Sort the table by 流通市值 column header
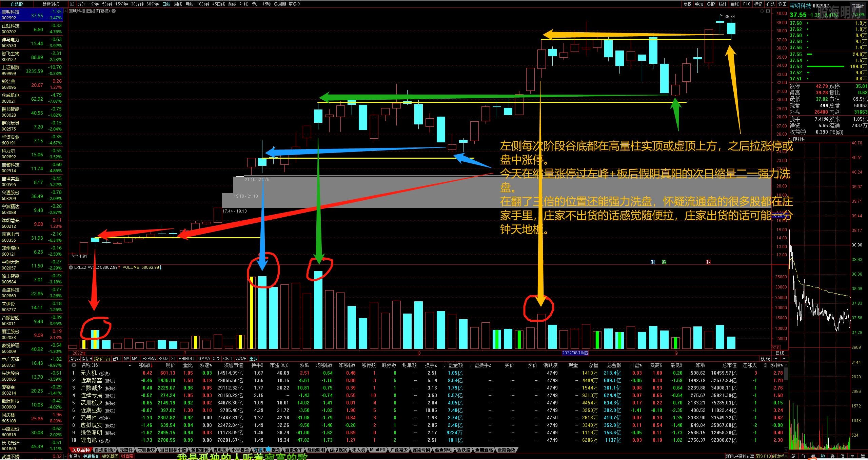868x460 pixels. pos(233,365)
